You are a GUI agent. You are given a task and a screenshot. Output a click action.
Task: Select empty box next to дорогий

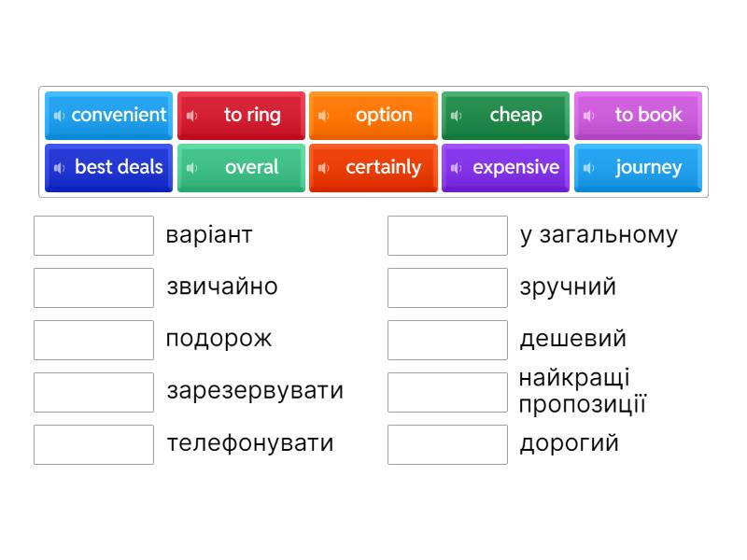pos(447,444)
